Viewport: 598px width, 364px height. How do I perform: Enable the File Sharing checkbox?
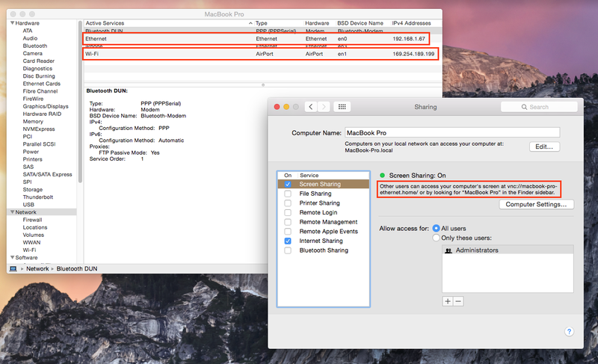point(288,194)
